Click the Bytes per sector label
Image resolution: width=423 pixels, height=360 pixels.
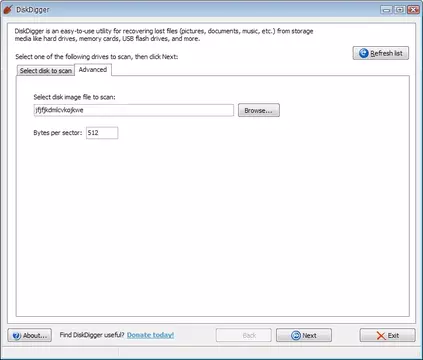58,133
